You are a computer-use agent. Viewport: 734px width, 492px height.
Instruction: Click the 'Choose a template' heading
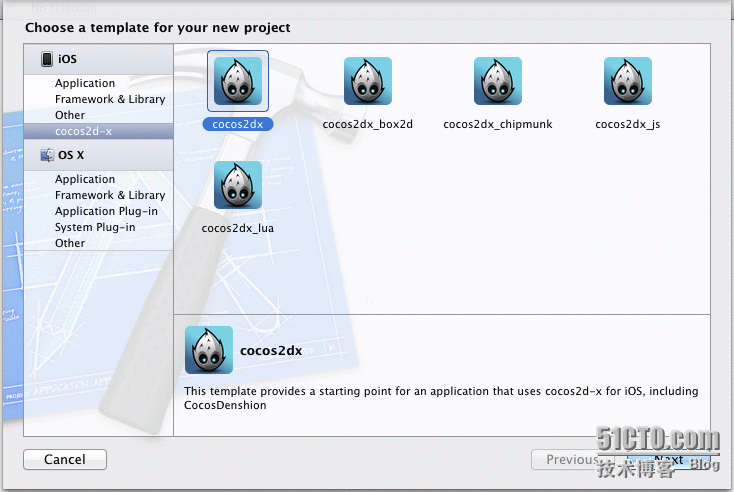point(158,28)
